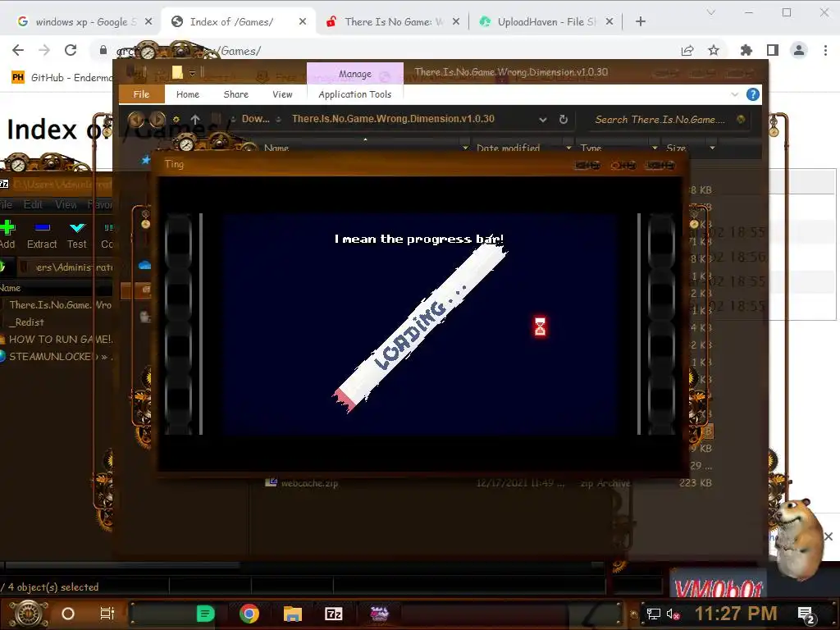The width and height of the screenshot is (840, 630).
Task: Click Add button in 7-Zip
Action: [7, 235]
